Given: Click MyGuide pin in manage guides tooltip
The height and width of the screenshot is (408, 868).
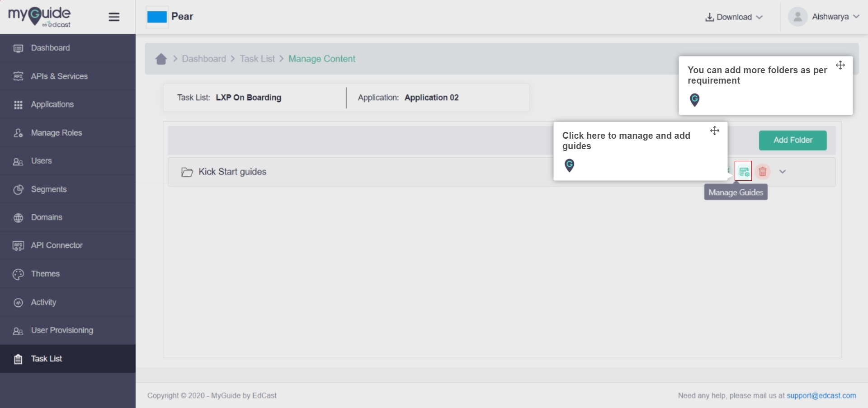Looking at the screenshot, I should click(570, 165).
